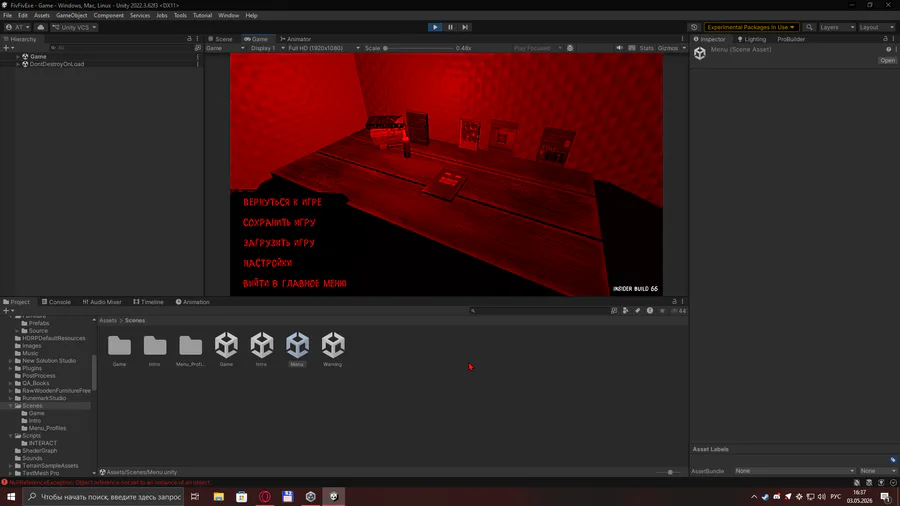
Task: Toggle Gizmos in Game view toolbar
Action: [x=668, y=48]
